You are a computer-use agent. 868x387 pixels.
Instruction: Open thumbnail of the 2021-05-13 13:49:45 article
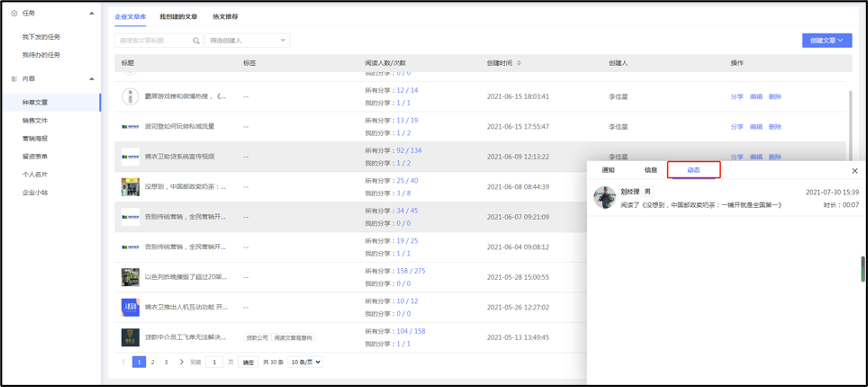[x=130, y=337]
